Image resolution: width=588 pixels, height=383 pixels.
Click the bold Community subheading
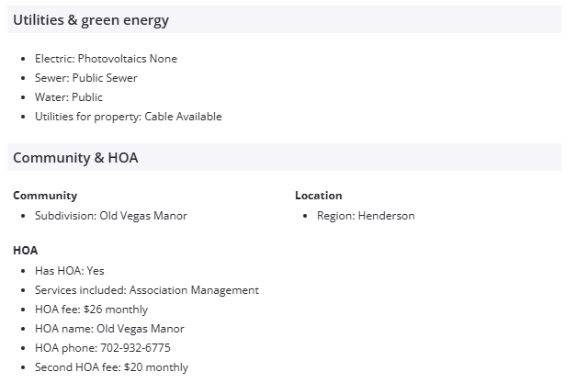coord(45,196)
